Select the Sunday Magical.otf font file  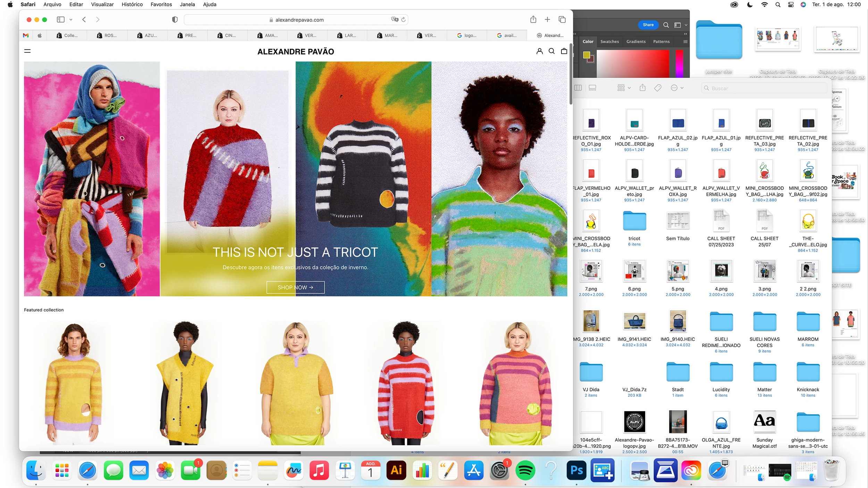point(765,422)
